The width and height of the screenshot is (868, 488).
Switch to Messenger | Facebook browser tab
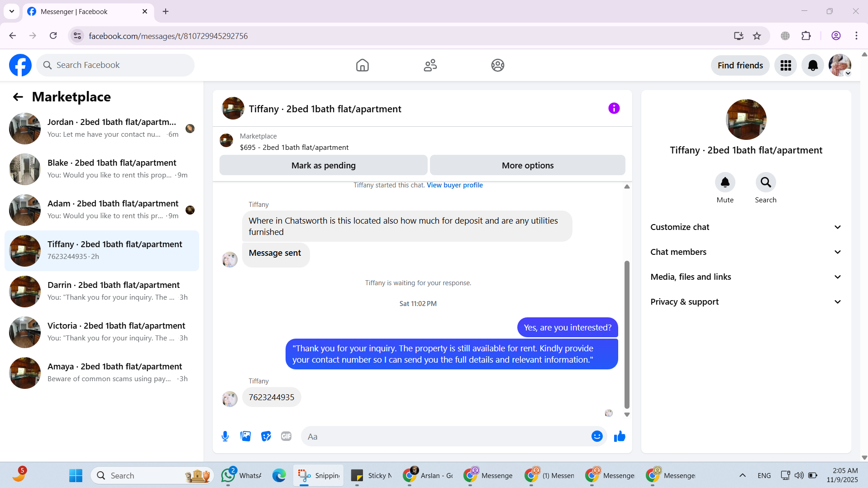coord(88,12)
